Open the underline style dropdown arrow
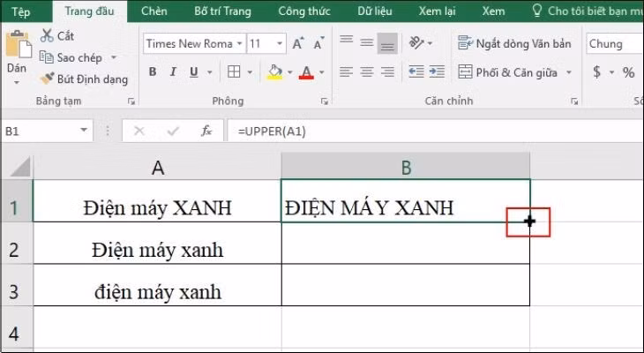This screenshot has width=644, height=353. click(209, 72)
